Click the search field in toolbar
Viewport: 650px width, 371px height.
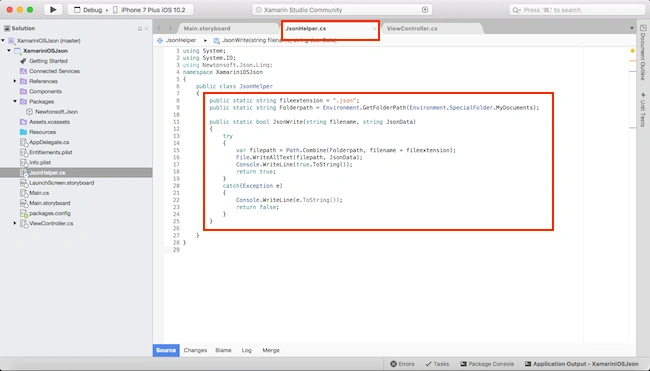pyautogui.click(x=577, y=10)
